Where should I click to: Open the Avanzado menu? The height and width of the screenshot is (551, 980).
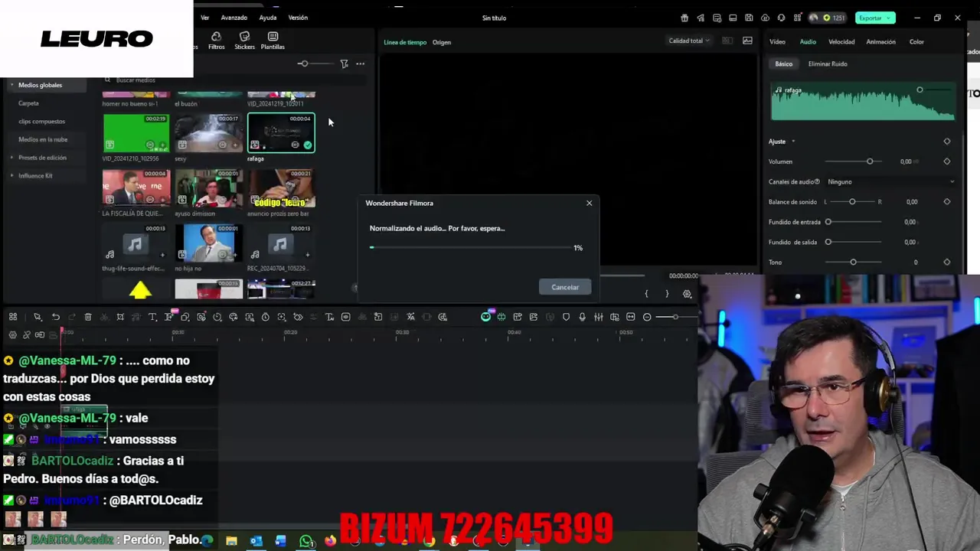[234, 18]
